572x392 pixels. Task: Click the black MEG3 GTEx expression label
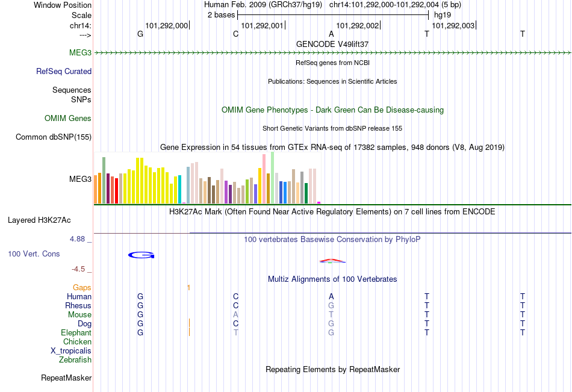(80, 179)
